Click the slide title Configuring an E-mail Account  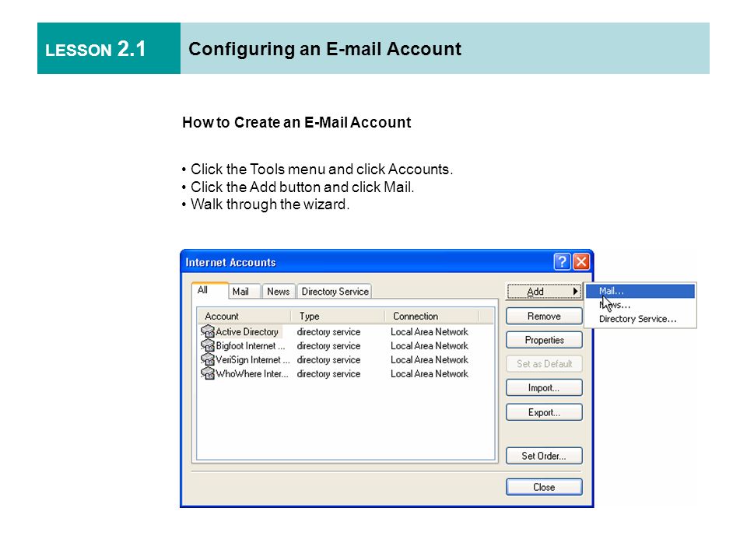[x=325, y=49]
